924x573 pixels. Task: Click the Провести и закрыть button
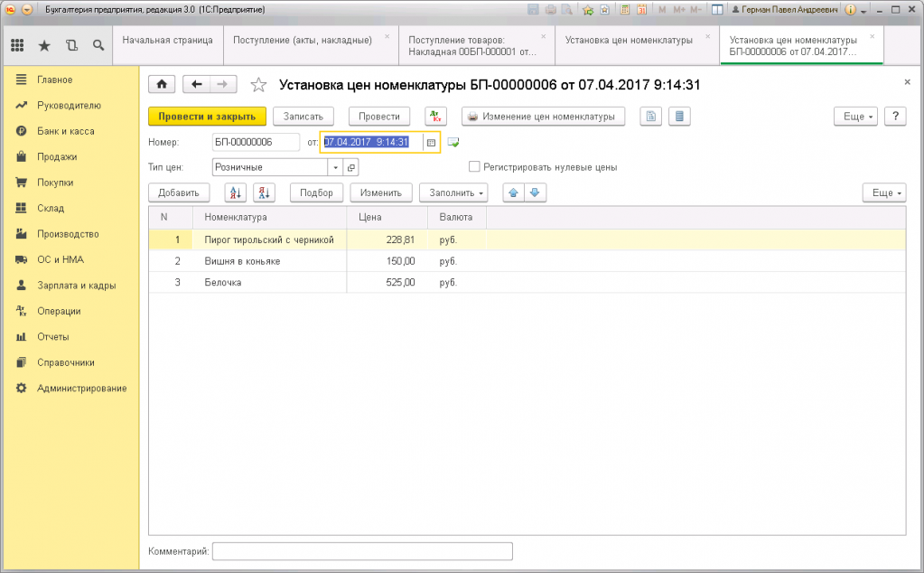pyautogui.click(x=207, y=117)
